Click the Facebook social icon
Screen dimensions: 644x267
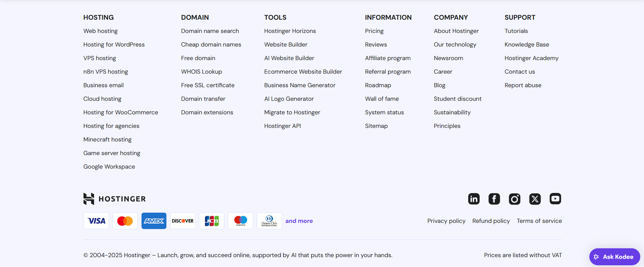[x=494, y=199]
